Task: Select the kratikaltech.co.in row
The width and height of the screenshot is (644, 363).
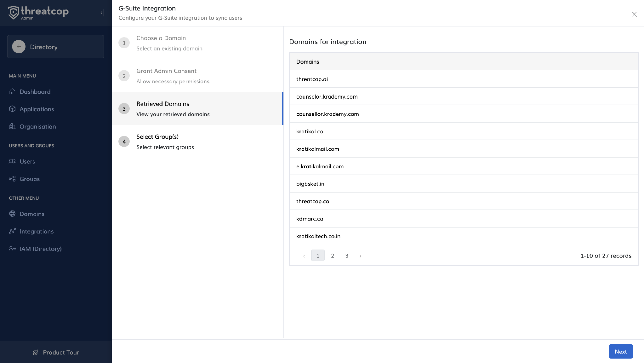Action: click(x=464, y=236)
